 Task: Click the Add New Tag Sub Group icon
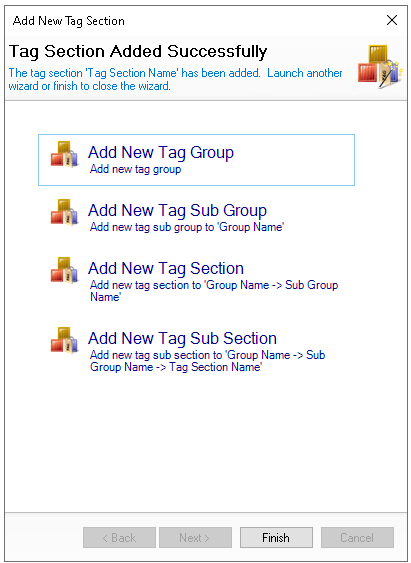64,213
